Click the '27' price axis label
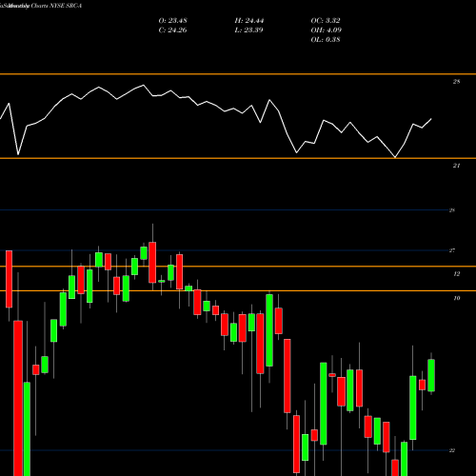The height and width of the screenshot is (476, 476). tap(452, 250)
